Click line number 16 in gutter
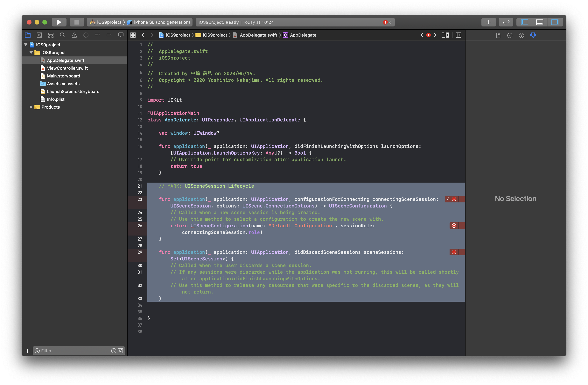 tap(140, 146)
